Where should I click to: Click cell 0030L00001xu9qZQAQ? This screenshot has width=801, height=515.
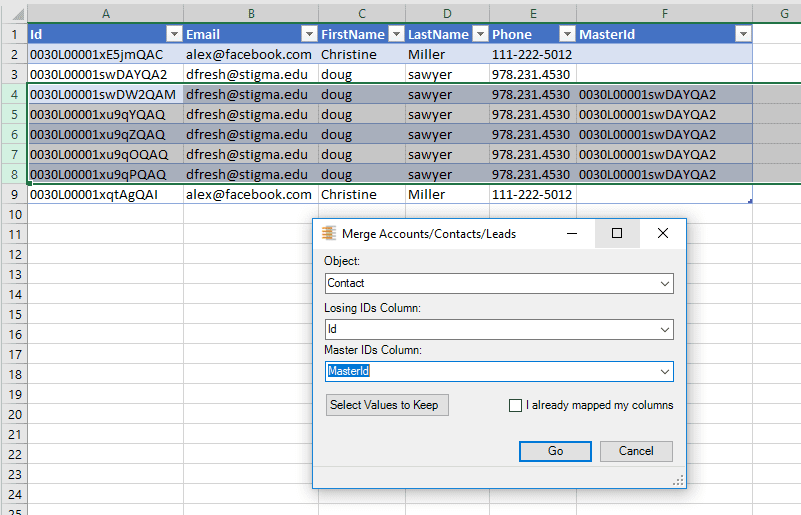(106, 134)
